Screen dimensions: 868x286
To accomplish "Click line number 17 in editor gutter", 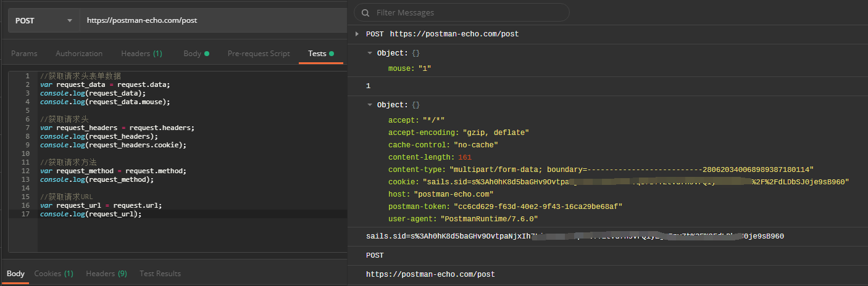I will click(25, 214).
